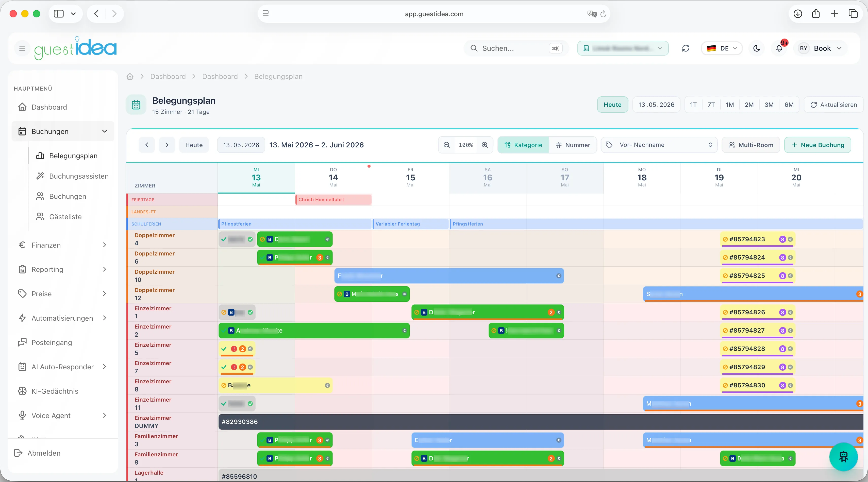Click Safari share icon
868x482 pixels.
click(x=816, y=14)
